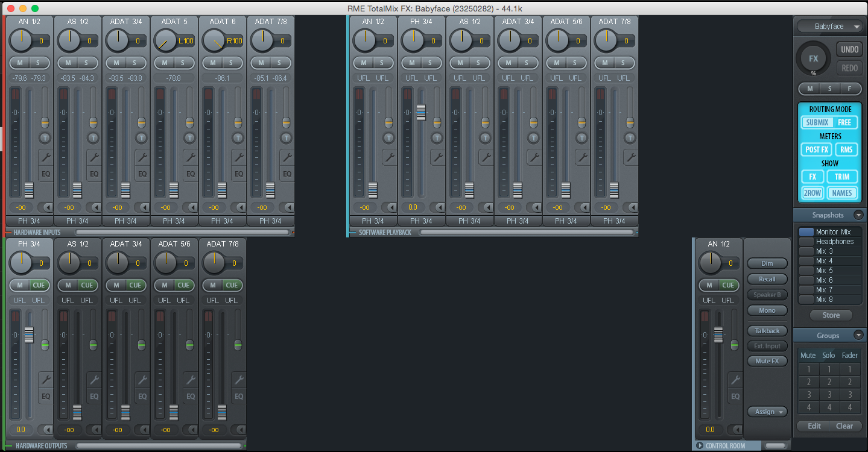The width and height of the screenshot is (868, 452).
Task: Click the T icon on Software Playback AN 1/2
Action: tap(388, 137)
